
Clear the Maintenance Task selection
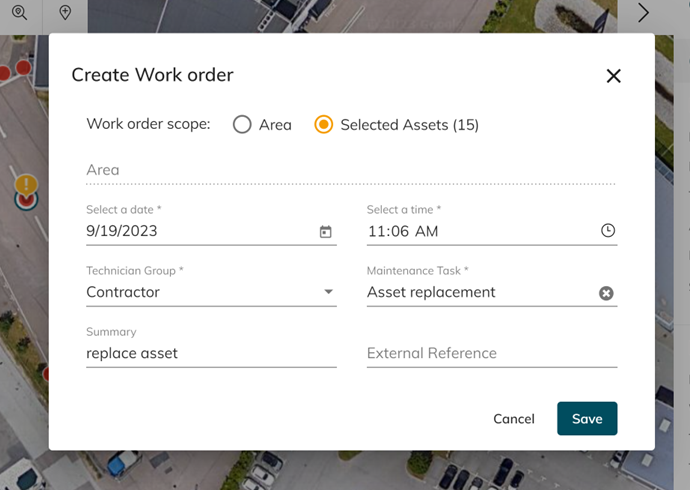[606, 293]
